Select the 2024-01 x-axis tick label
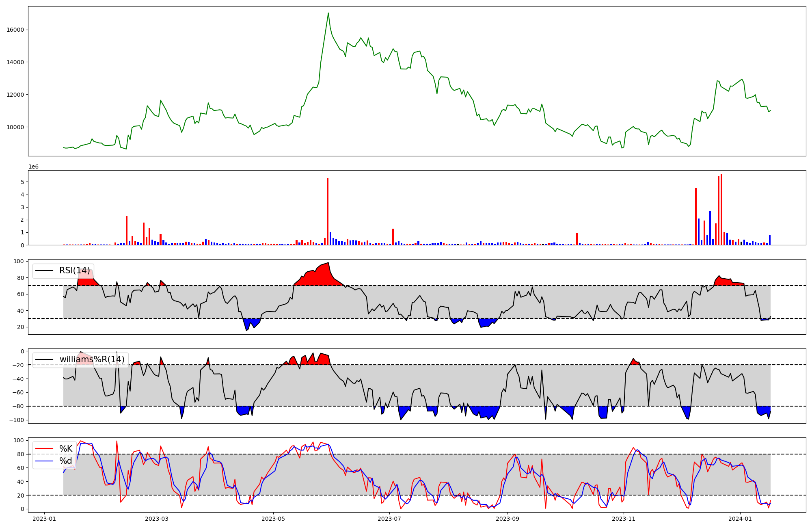The image size is (812, 528). pos(740,519)
